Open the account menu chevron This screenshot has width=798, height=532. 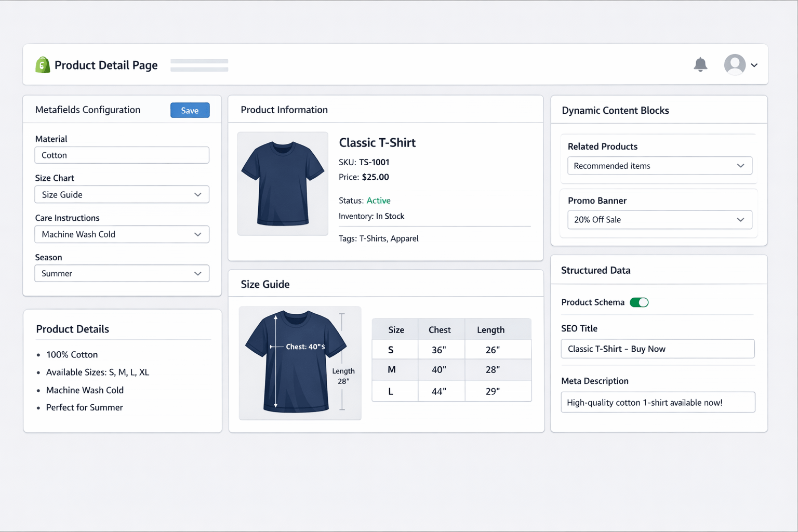tap(754, 65)
